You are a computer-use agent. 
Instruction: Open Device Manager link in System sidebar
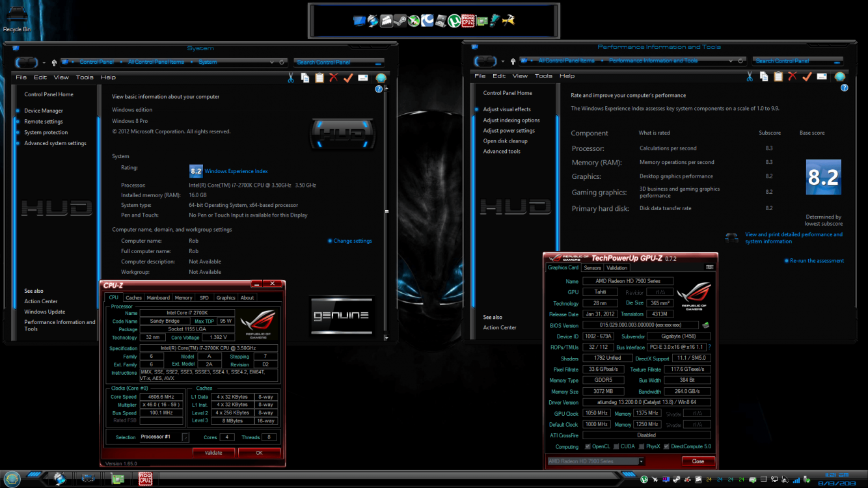click(44, 111)
